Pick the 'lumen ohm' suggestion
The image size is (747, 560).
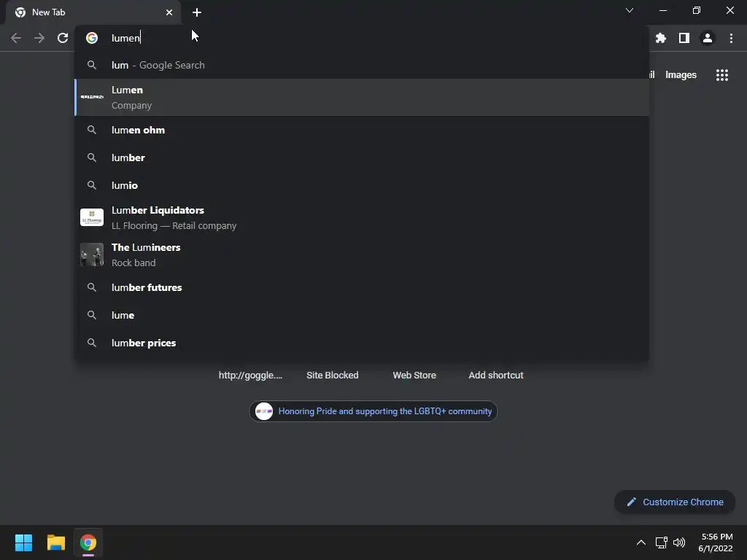362,130
